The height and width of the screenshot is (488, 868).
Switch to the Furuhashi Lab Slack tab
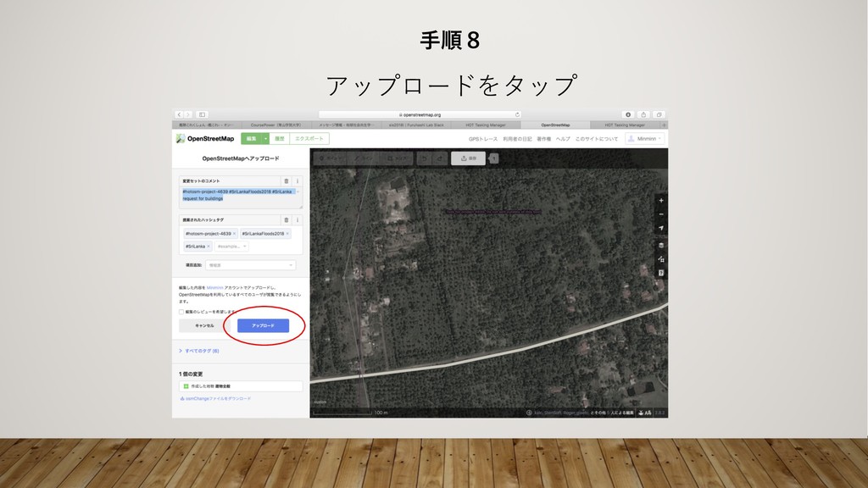point(416,125)
